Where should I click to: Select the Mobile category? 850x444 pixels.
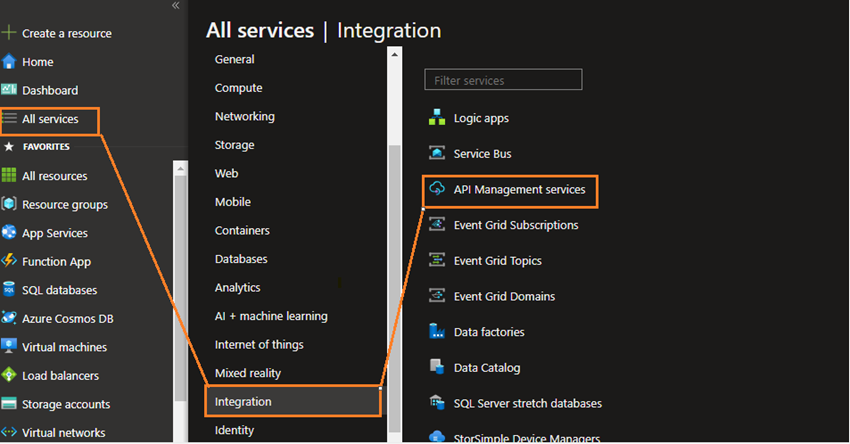coord(233,202)
